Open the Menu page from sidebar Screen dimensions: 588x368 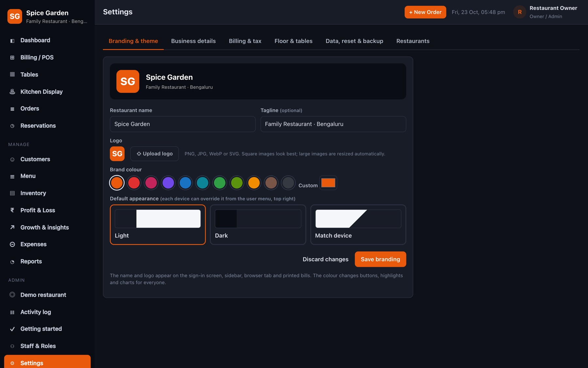click(47, 176)
